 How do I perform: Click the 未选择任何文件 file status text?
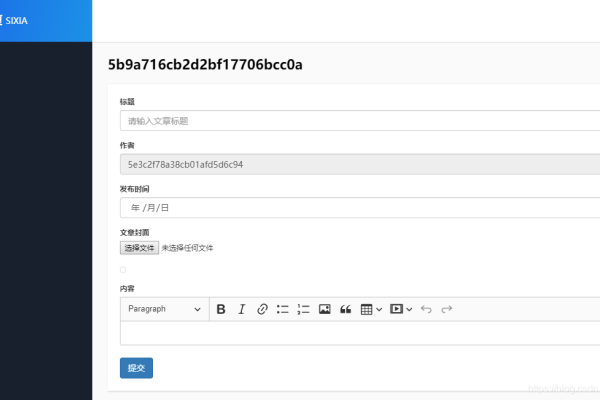click(x=187, y=248)
